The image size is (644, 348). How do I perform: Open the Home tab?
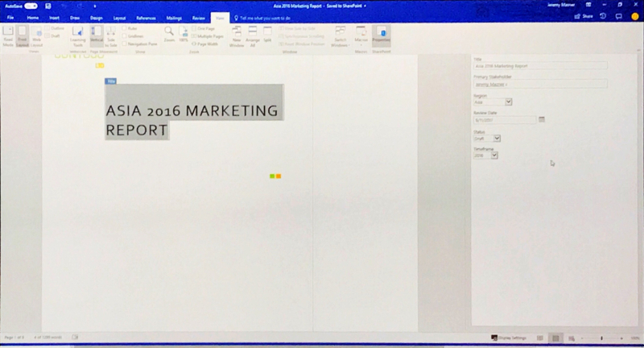33,18
